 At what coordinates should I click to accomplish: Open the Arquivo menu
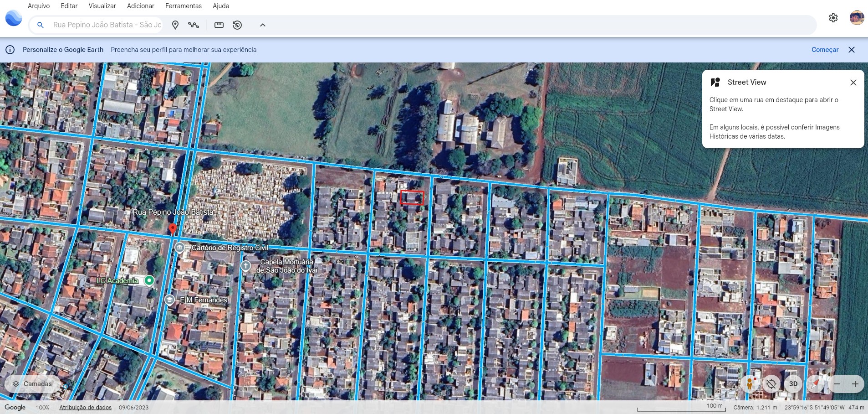39,6
